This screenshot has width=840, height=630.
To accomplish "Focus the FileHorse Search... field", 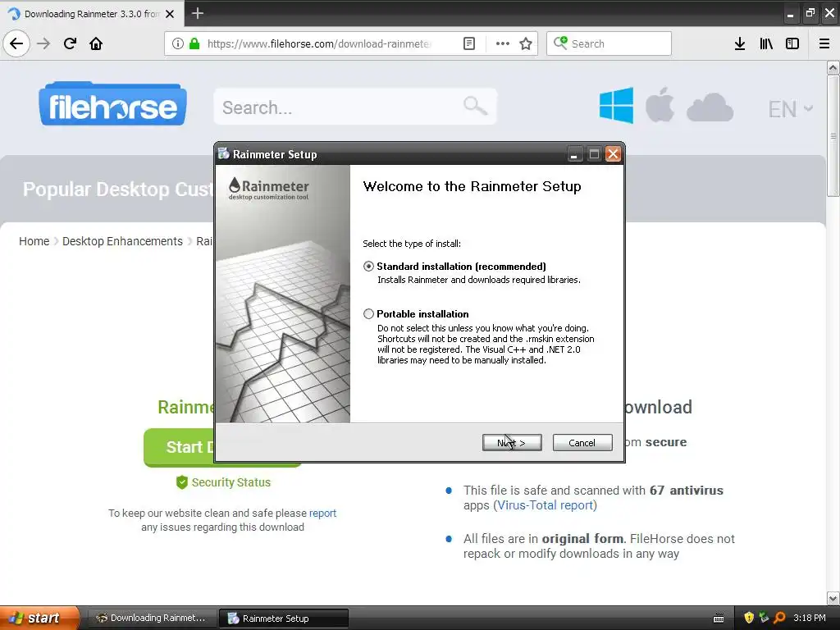I will [x=354, y=107].
